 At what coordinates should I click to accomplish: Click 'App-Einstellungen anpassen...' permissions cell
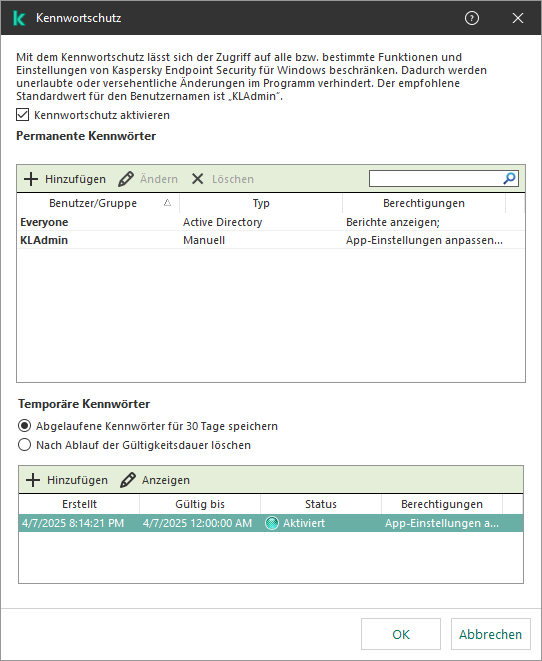coord(424,240)
